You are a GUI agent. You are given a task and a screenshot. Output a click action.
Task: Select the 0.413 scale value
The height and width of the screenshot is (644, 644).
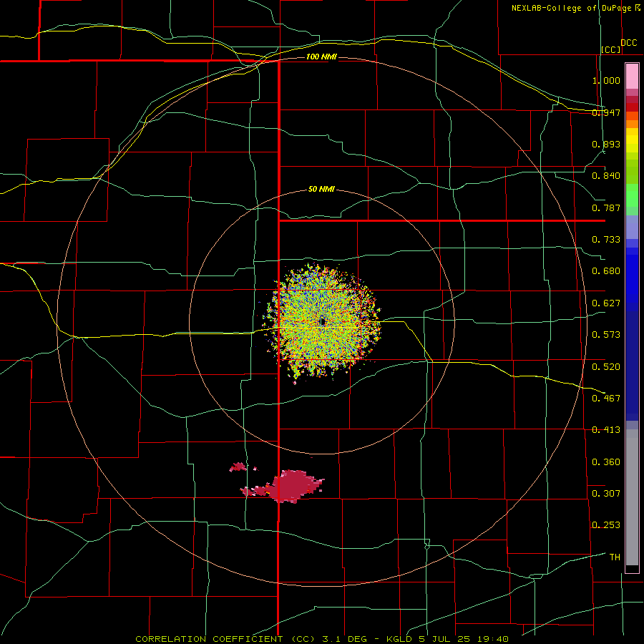606,430
